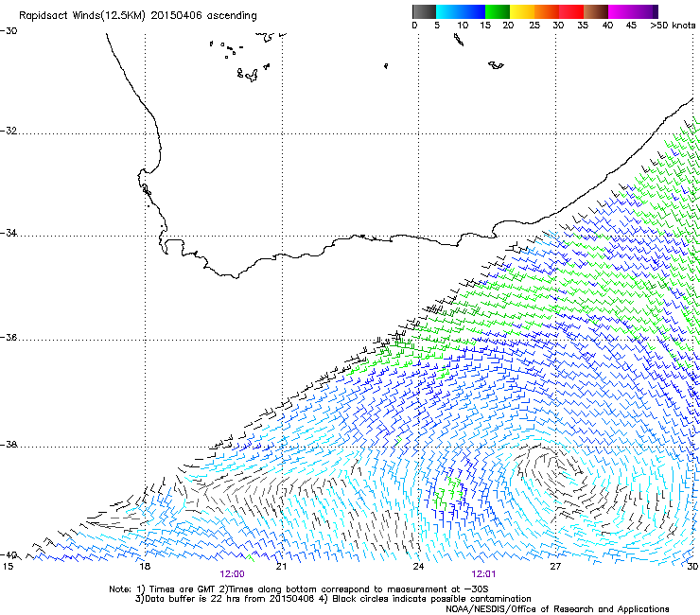Select the blue 5-15 knots legend gradient
700x615 pixels.
click(x=461, y=11)
